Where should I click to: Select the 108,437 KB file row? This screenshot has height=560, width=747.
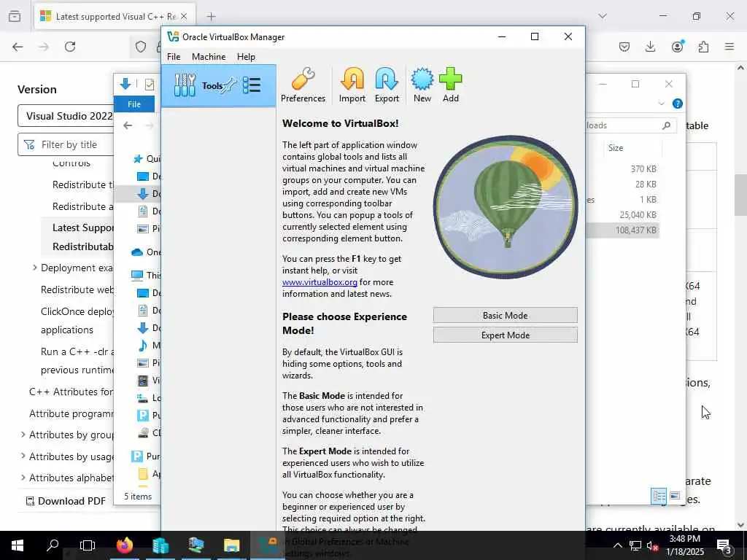623,230
